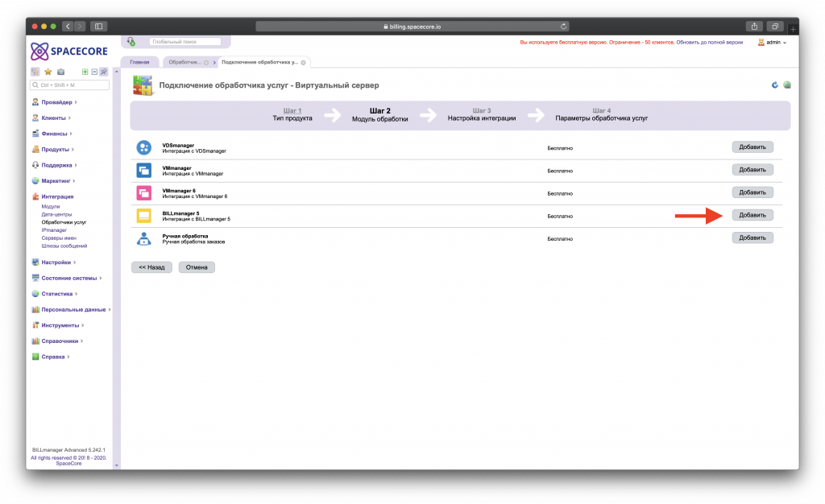Click the yellow BILLmanager 5 module icon
The image size is (825, 504).
[143, 216]
